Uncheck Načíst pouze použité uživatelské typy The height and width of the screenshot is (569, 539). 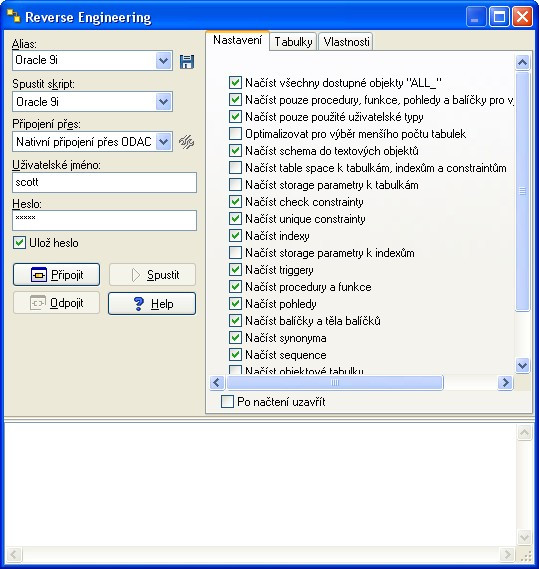tap(235, 116)
